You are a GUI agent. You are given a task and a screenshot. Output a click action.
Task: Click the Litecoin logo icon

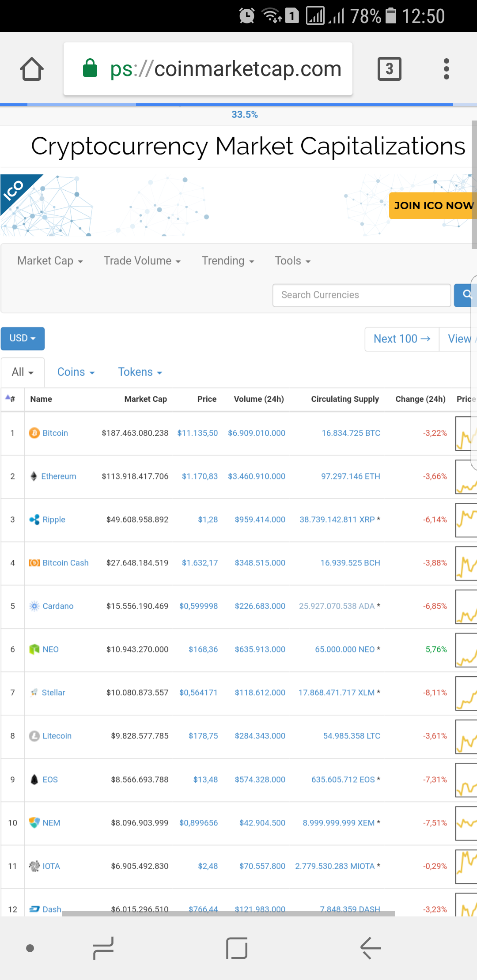point(34,736)
